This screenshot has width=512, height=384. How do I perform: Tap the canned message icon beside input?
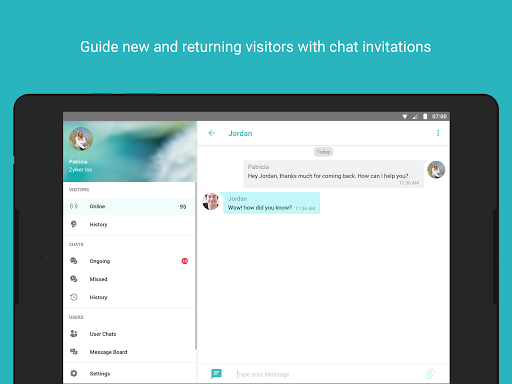[x=216, y=374]
